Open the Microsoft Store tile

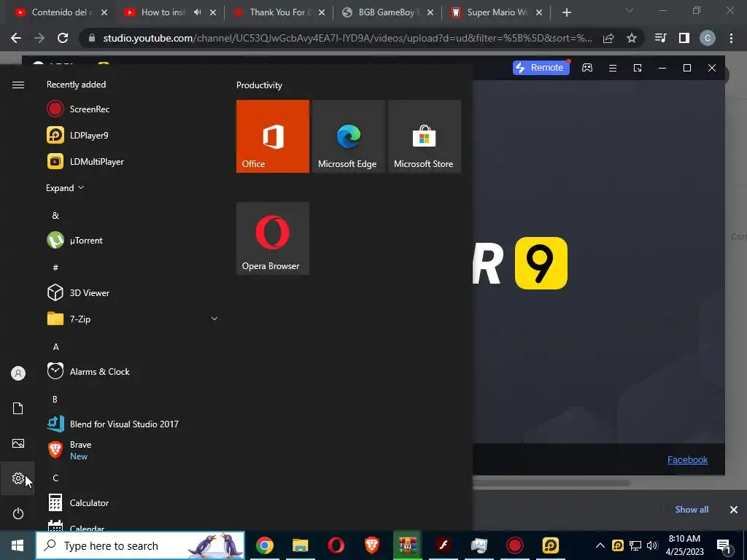[425, 136]
